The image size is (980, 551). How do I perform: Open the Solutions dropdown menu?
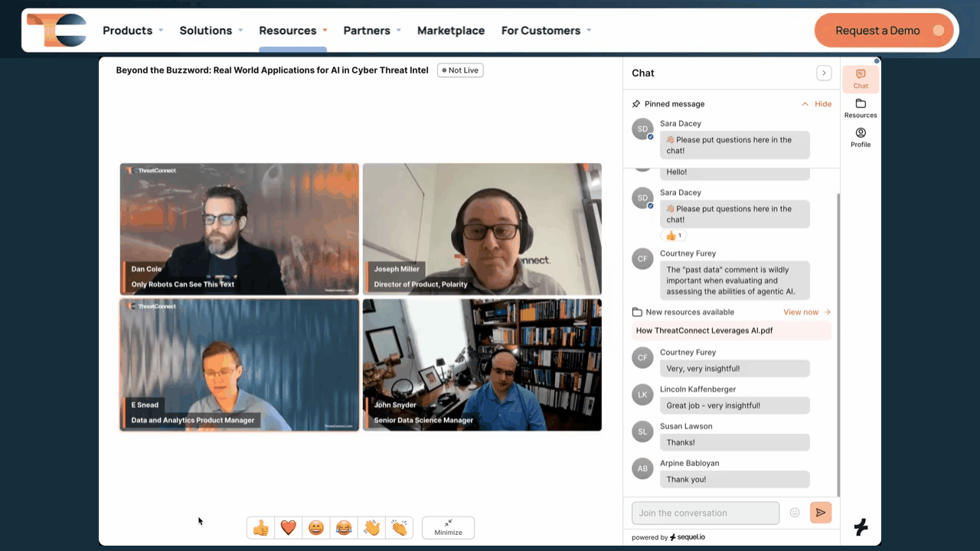coord(211,31)
